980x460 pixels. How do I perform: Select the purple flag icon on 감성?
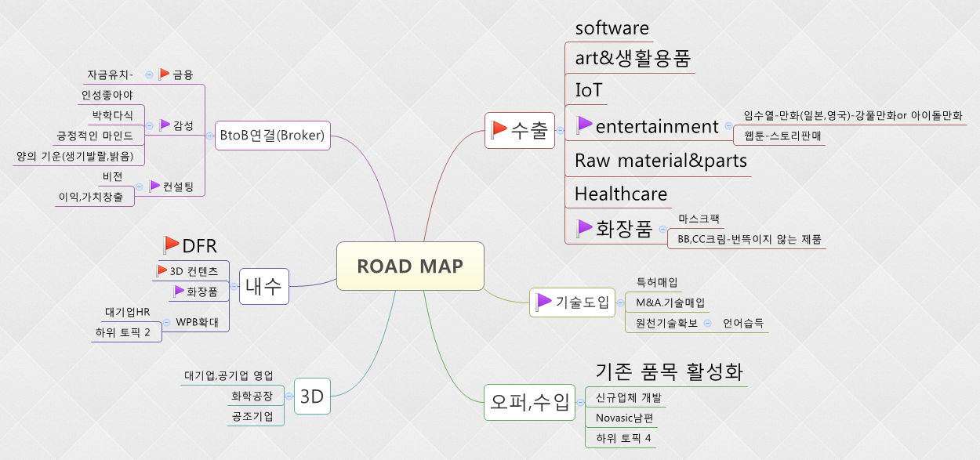pos(164,124)
